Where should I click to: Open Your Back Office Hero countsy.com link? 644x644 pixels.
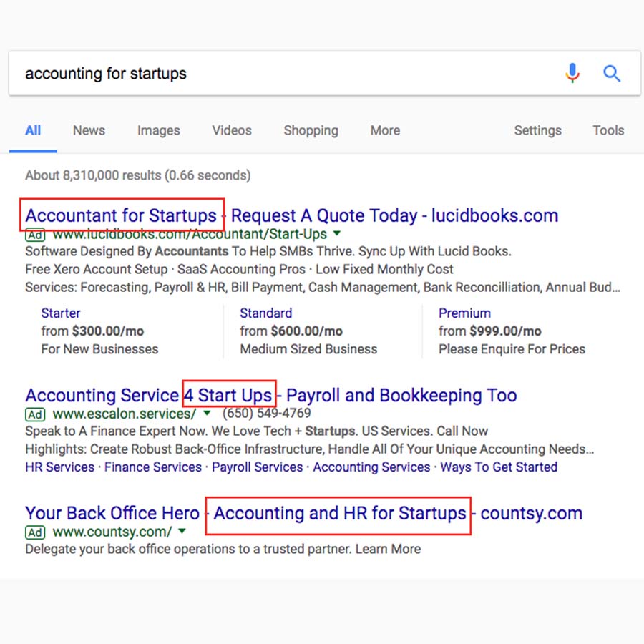click(303, 513)
